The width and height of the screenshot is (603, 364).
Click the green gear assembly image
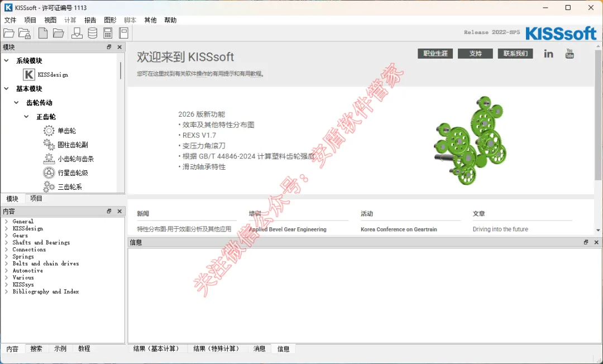[x=470, y=141]
